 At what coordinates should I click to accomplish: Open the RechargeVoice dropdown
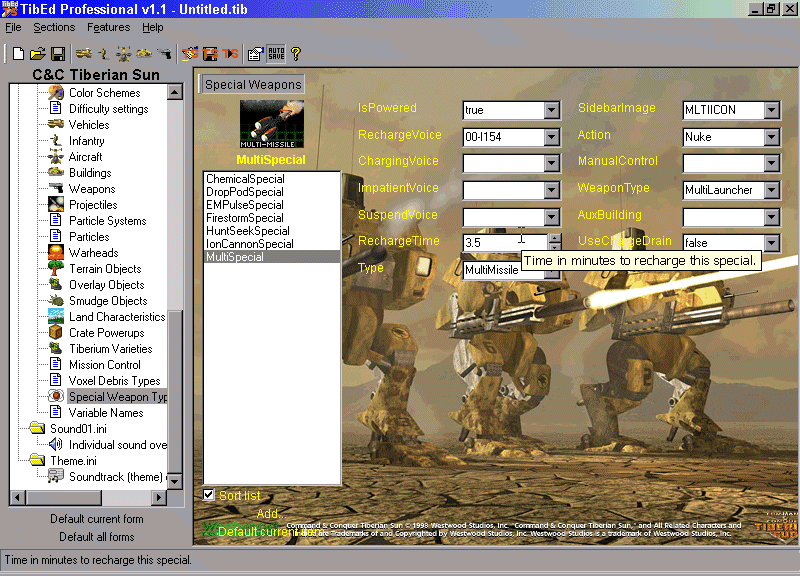coord(552,137)
